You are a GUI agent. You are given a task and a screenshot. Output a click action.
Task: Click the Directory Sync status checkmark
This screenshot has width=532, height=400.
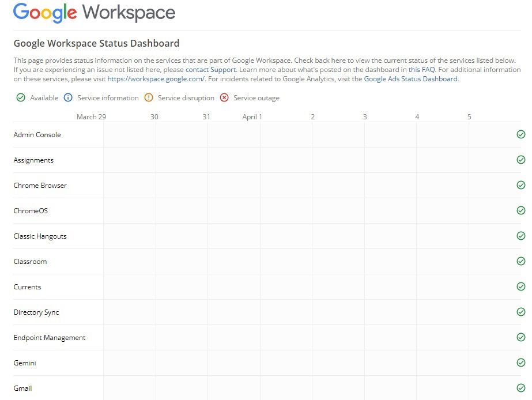[521, 312]
